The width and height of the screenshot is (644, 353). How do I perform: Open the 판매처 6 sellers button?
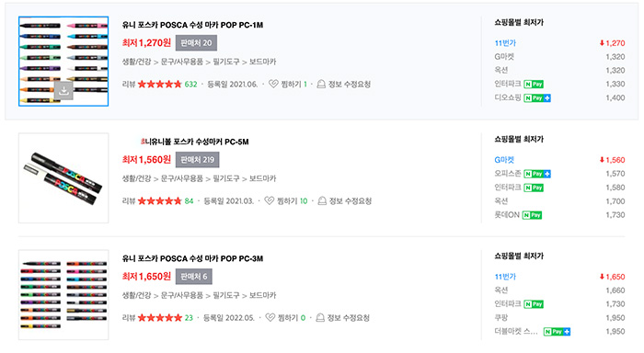click(194, 277)
